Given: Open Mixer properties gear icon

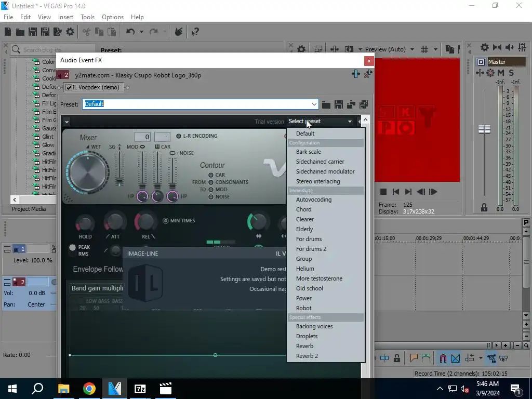Looking at the screenshot, I should pos(485,47).
